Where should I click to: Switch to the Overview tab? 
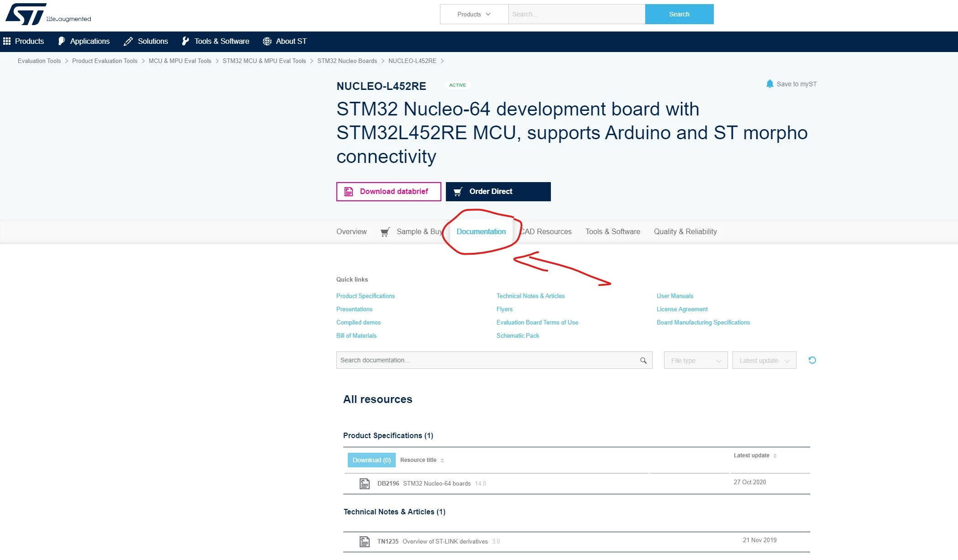tap(351, 232)
